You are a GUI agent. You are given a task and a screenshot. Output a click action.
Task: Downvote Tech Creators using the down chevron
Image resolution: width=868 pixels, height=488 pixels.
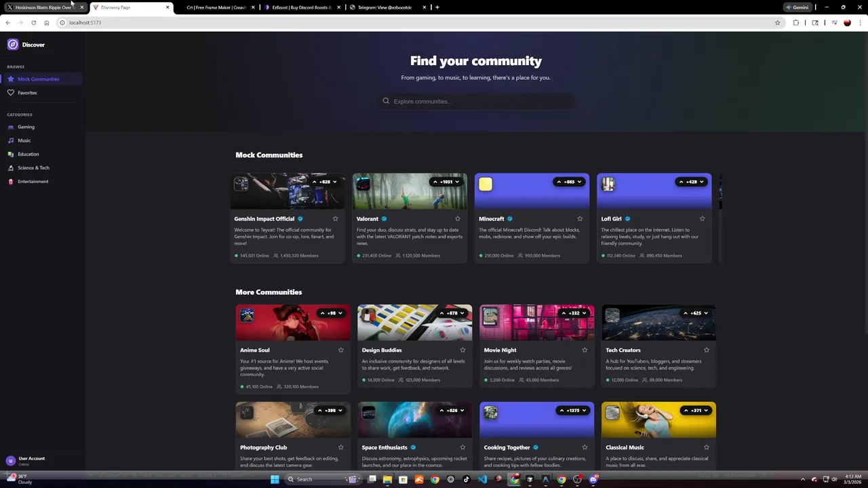[x=706, y=313]
